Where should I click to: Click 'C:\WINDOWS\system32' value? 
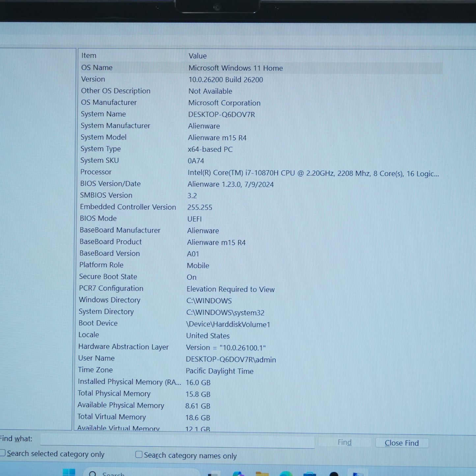point(225,313)
